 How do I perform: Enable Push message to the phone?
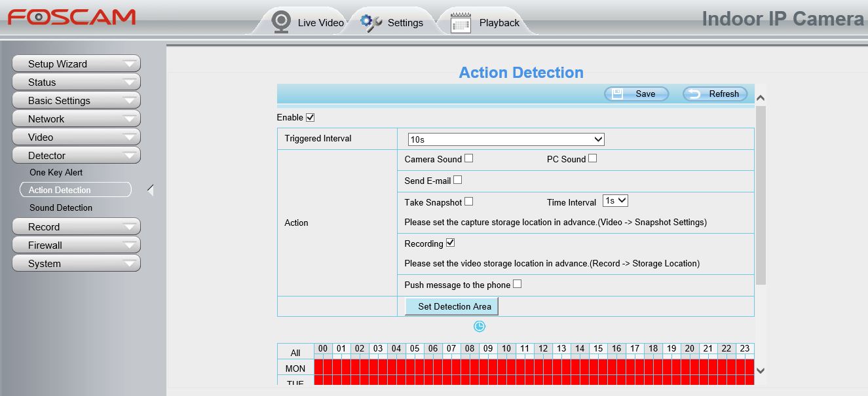518,284
